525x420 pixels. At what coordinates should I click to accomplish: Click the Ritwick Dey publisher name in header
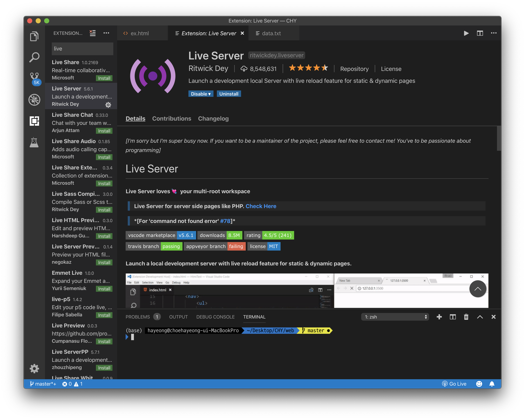click(208, 68)
